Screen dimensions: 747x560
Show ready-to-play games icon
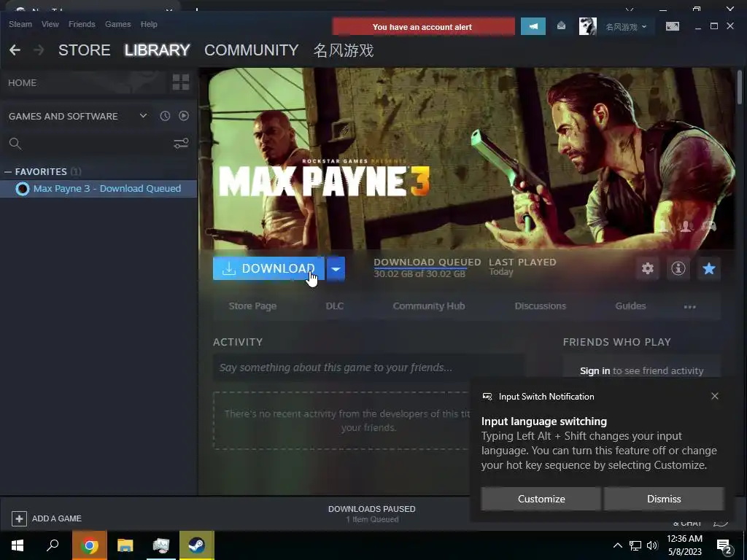tap(183, 116)
